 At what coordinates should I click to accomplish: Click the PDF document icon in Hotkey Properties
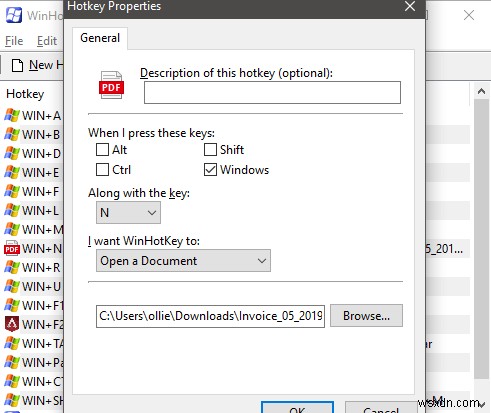(111, 85)
